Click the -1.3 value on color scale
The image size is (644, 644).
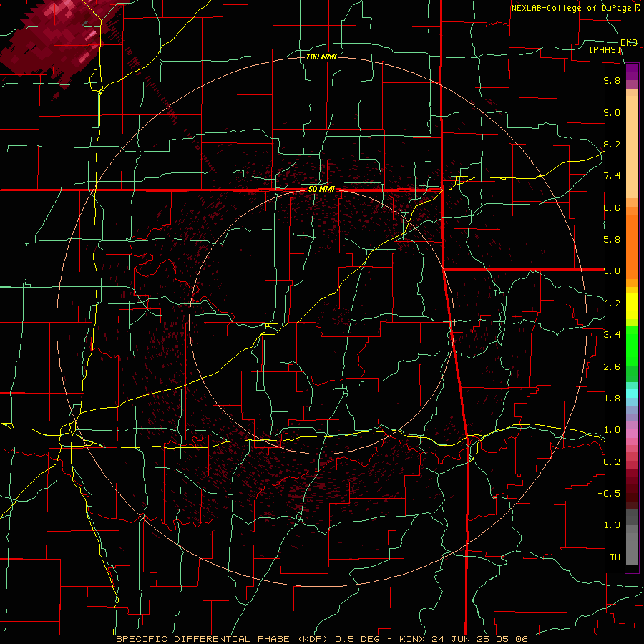coord(609,525)
